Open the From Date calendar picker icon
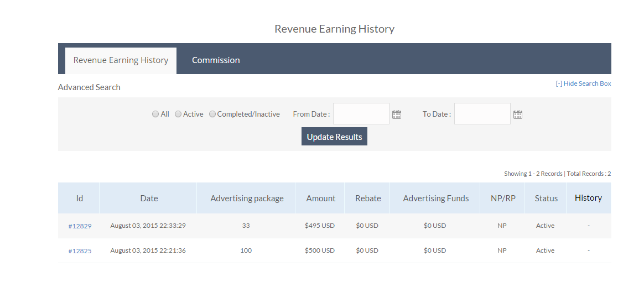The image size is (644, 282). coord(396,114)
